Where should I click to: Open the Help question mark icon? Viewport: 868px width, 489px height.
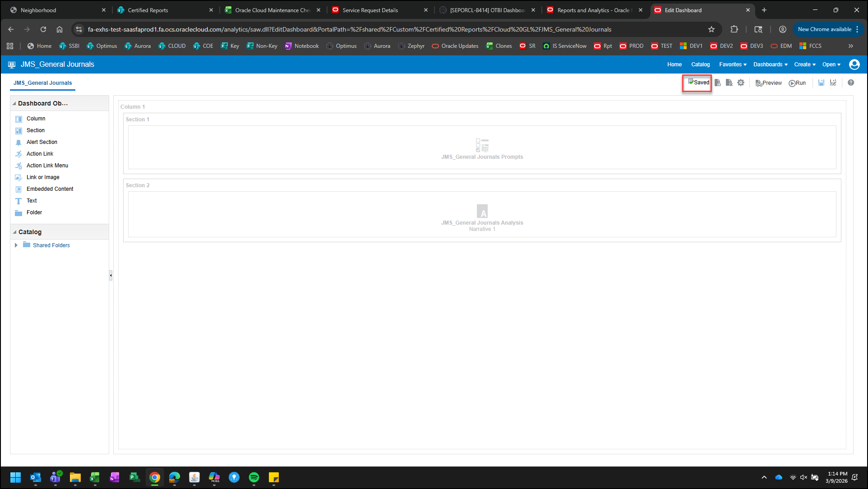(851, 83)
